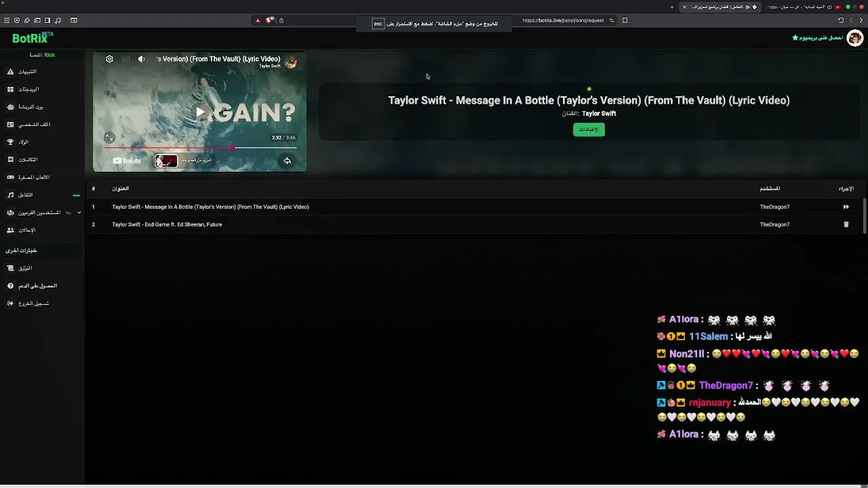Viewport: 868px width, 488px height.
Task: Click purple chat username TheDragon7
Action: pos(726,386)
